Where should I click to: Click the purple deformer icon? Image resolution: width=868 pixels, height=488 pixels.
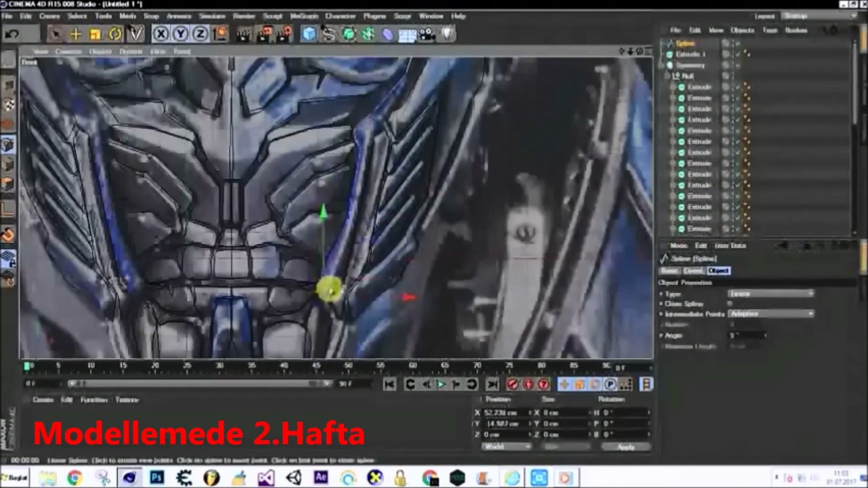click(x=388, y=34)
